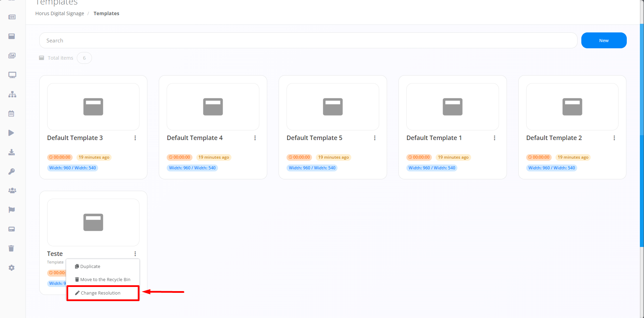Open options menu for Default Template 3

click(135, 138)
